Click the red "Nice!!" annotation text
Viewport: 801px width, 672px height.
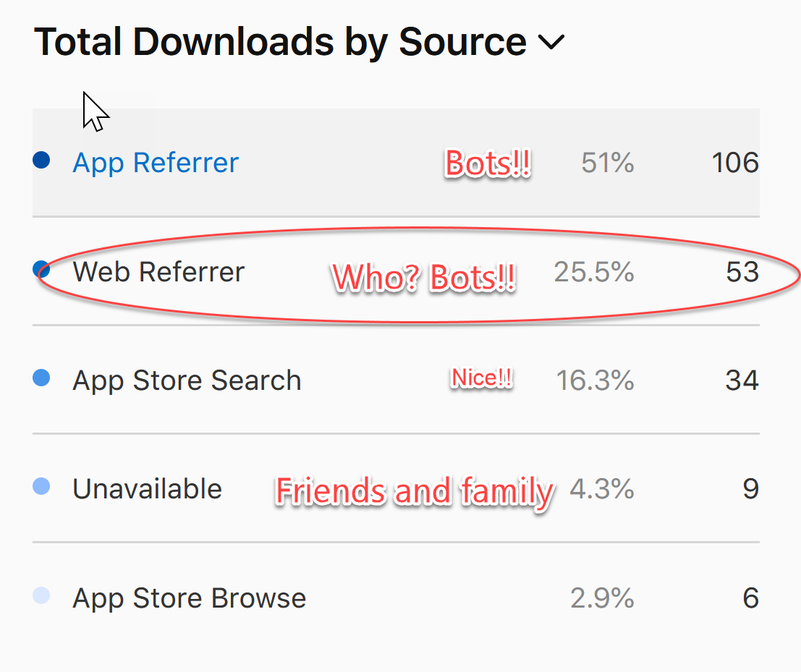click(482, 378)
